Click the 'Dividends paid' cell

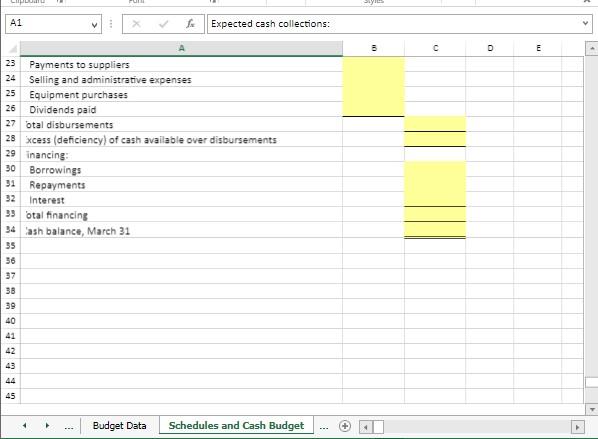[182, 109]
